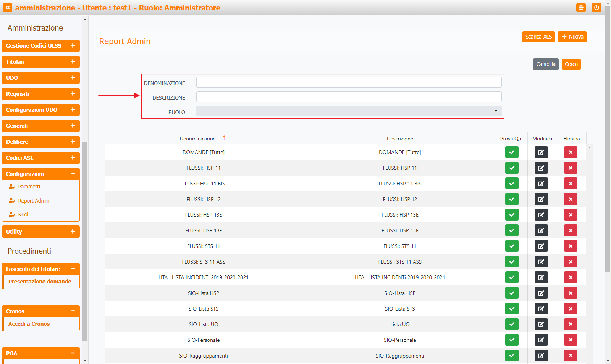The image size is (611, 364).
Task: Sort by Denominazione column header
Action: click(198, 139)
